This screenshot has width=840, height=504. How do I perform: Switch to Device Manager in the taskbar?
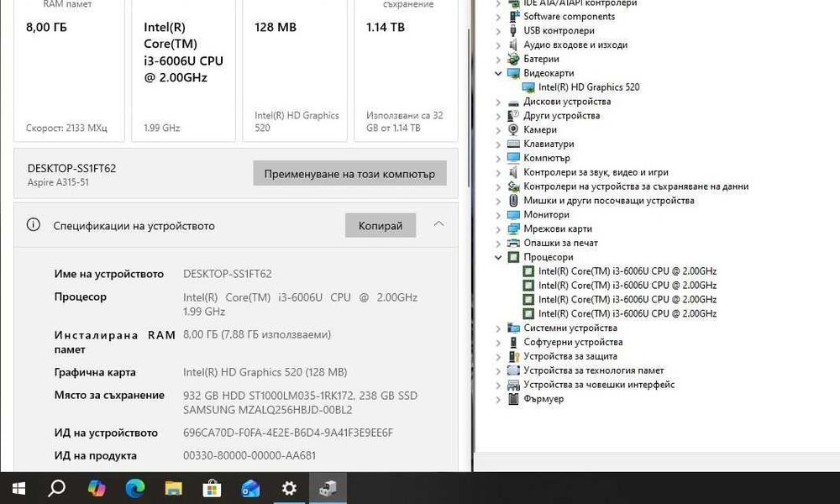[x=328, y=488]
